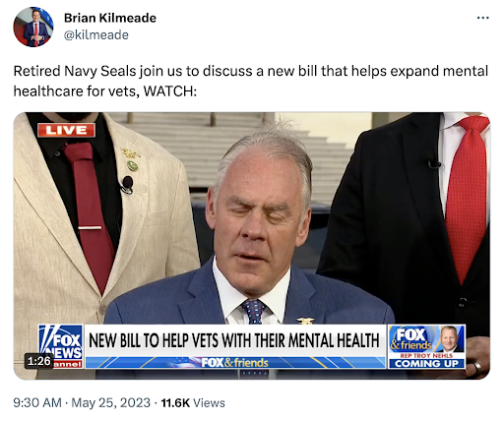Click the Fox & Friends coming up graphic

click(x=426, y=346)
